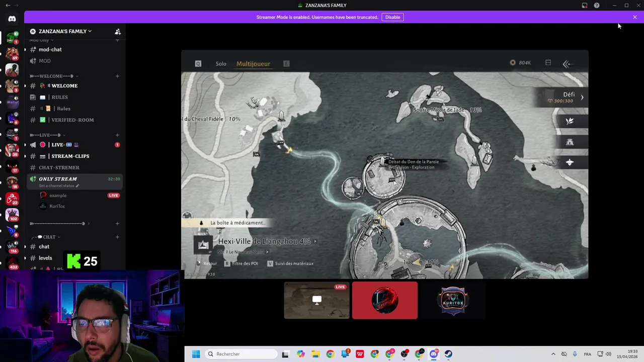
Task: Open the VERIFIED-ROOM channel
Action: pos(74,120)
